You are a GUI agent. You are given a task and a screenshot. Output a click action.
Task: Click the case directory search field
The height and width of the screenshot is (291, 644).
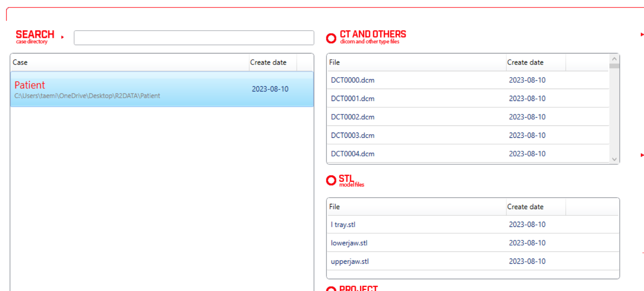coord(194,38)
